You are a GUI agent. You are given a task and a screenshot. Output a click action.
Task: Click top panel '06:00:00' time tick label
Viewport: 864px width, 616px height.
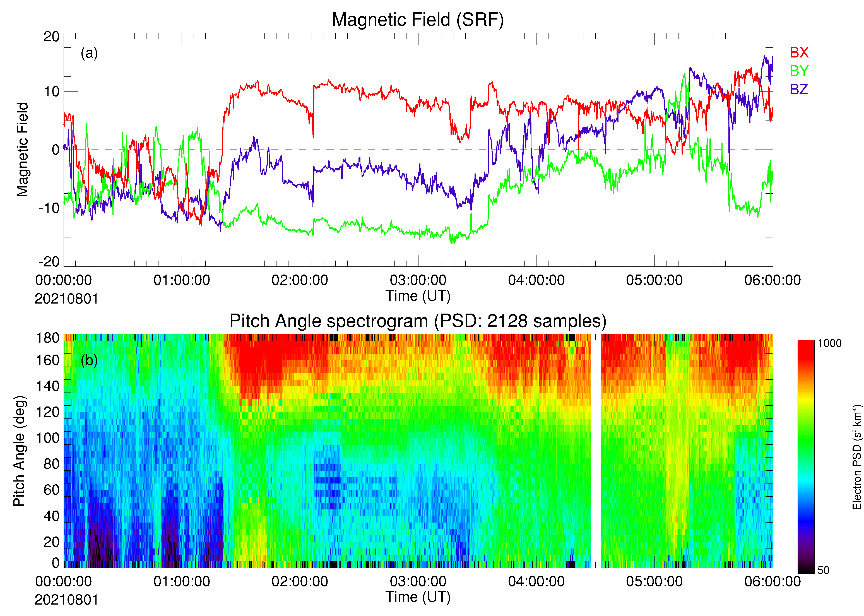772,280
